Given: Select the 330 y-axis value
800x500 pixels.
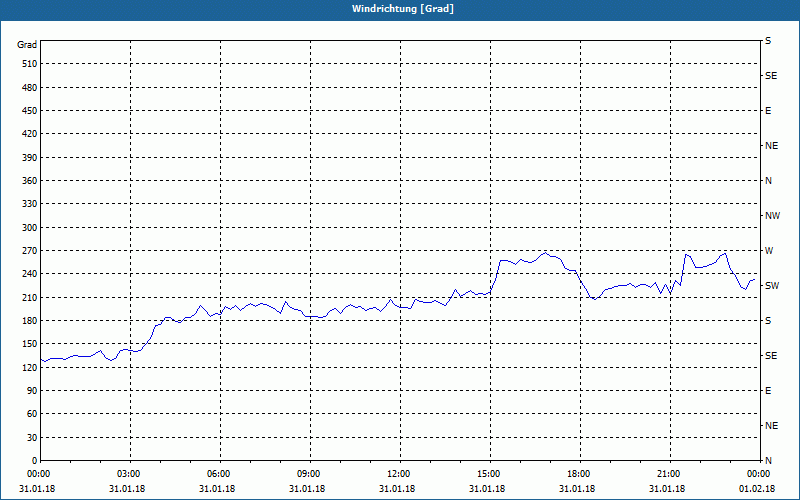Looking at the screenshot, I should (x=29, y=204).
